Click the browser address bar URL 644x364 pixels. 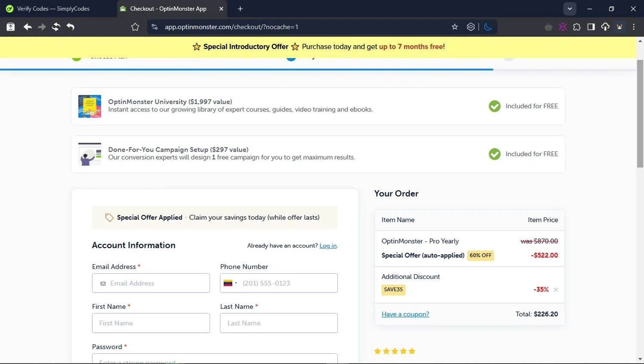tap(231, 27)
